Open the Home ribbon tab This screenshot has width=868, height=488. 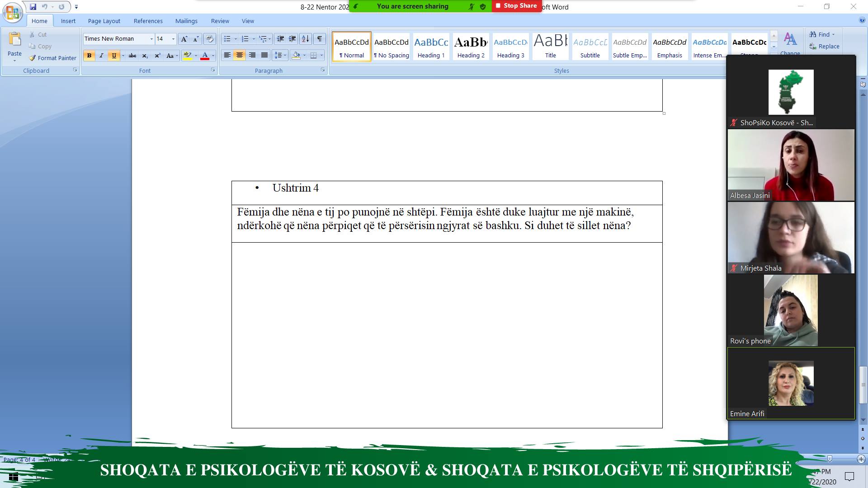point(39,21)
